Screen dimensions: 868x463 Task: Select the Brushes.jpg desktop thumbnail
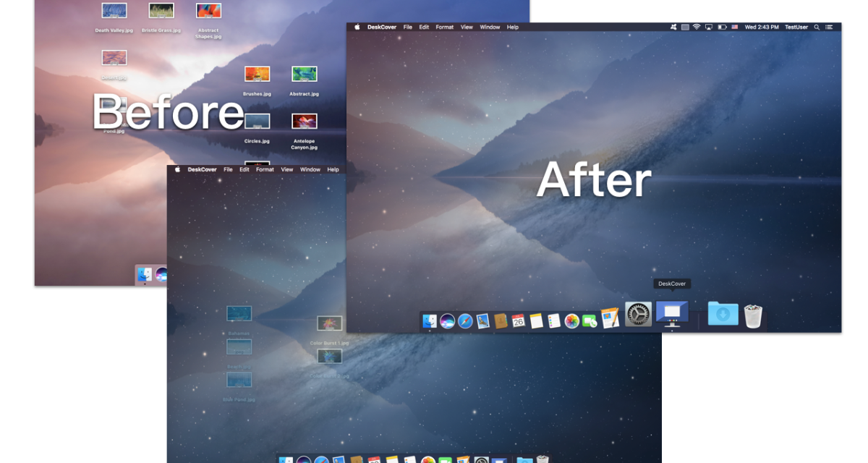pos(257,75)
